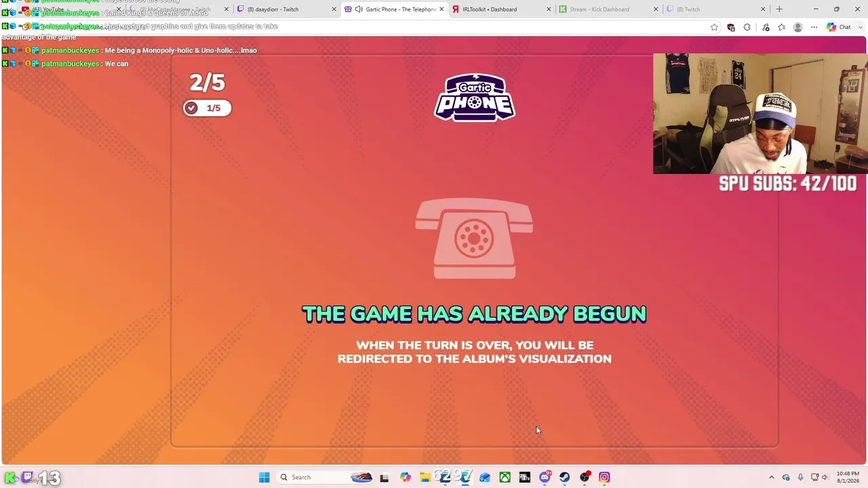Close the daaydiorr - Twitch tab
Viewport: 868px width, 488px height.
click(334, 9)
